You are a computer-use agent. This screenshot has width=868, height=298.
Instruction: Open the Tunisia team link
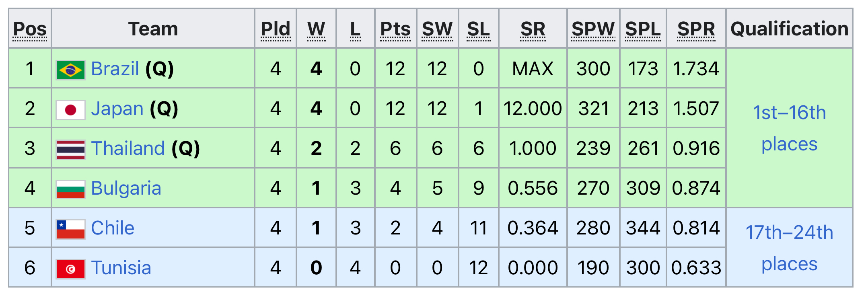121,268
